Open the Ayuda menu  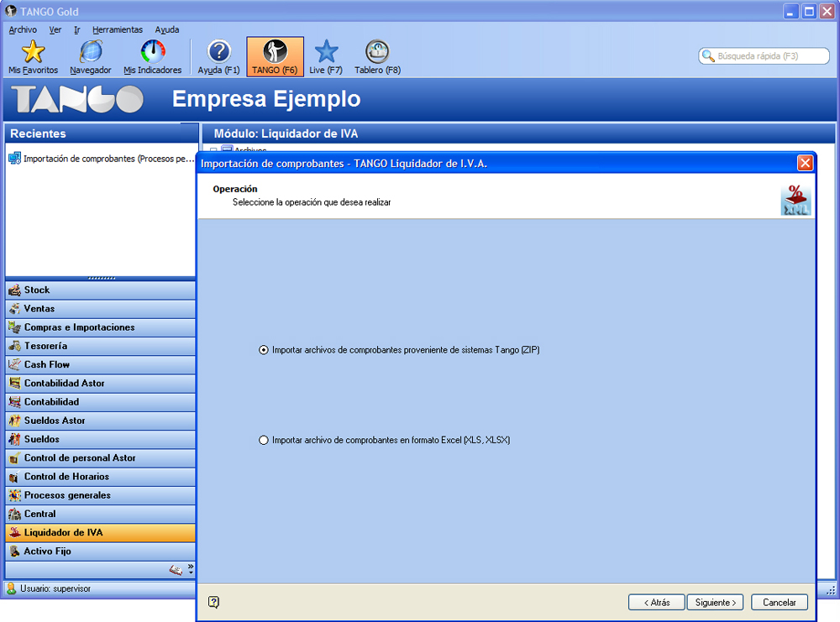click(x=167, y=30)
